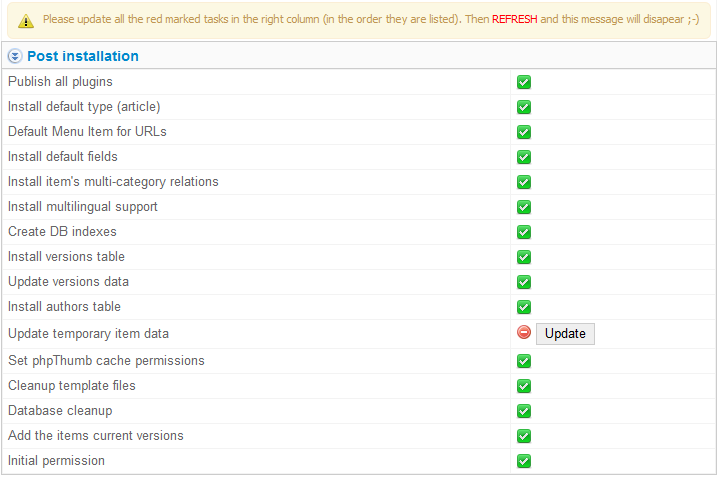Click green check beside Database cleanup
Image resolution: width=720 pixels, height=478 pixels.
click(x=523, y=411)
